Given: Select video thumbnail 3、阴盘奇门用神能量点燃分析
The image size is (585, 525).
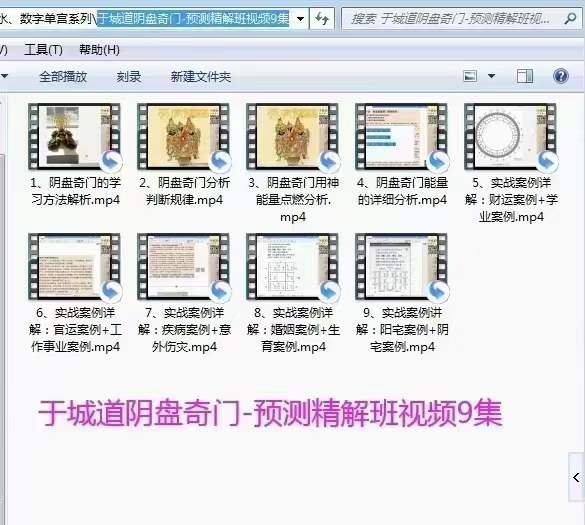Looking at the screenshot, I should point(292,137).
